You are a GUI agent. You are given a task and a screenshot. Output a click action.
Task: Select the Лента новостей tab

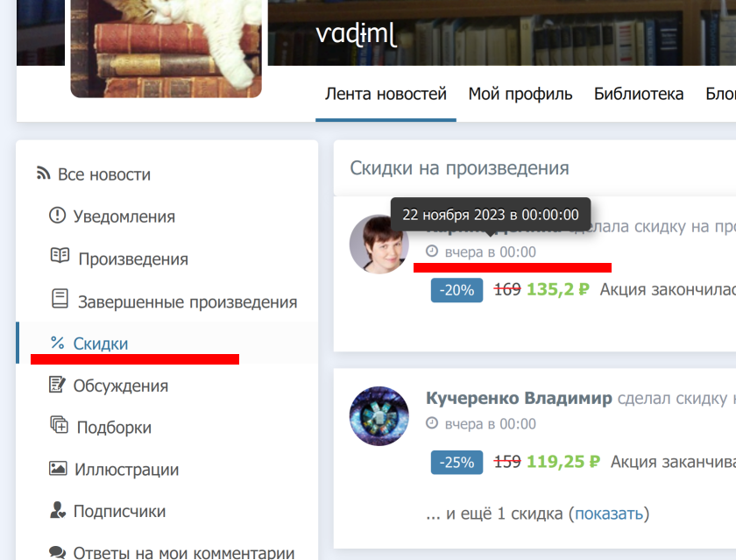click(386, 94)
